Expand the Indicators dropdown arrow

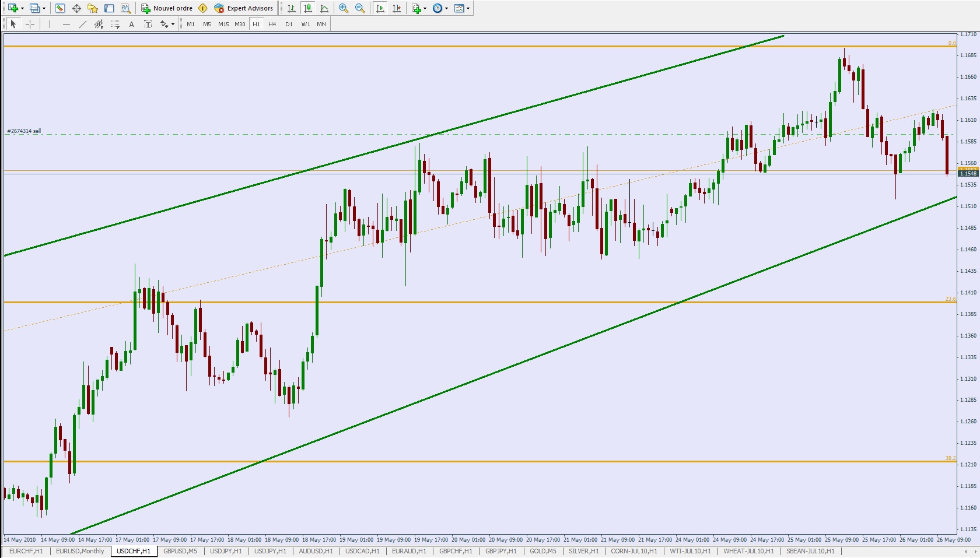coord(425,8)
